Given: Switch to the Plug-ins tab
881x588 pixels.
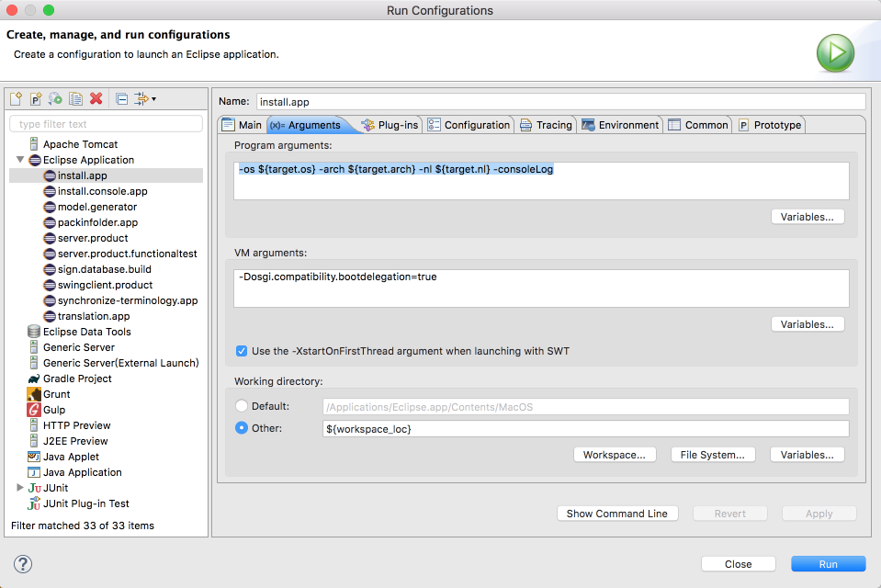Looking at the screenshot, I should [390, 125].
